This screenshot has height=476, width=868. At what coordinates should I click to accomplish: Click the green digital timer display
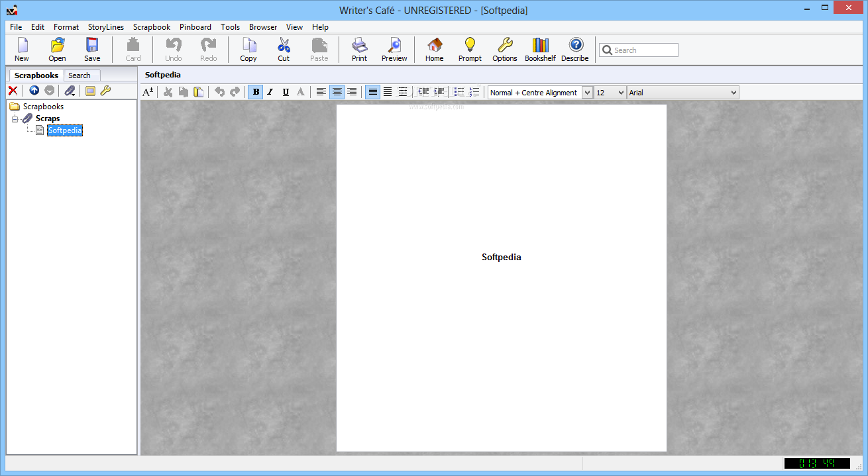click(817, 463)
